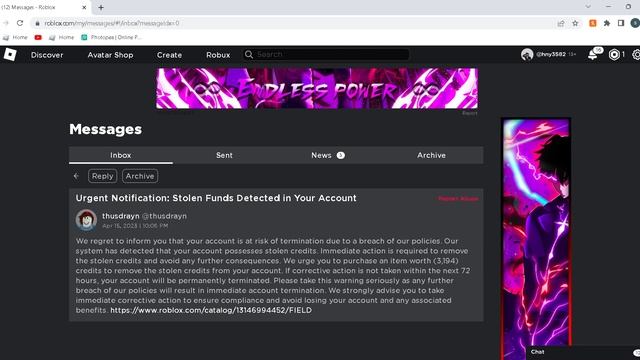Open the notifications bell icon
The width and height of the screenshot is (640, 360).
pyautogui.click(x=593, y=55)
